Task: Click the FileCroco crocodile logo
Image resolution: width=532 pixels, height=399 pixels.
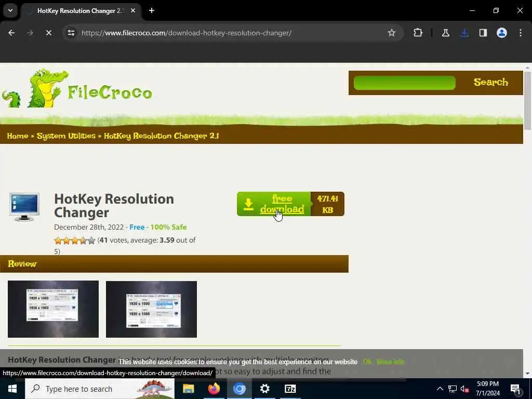Action: 77,88
